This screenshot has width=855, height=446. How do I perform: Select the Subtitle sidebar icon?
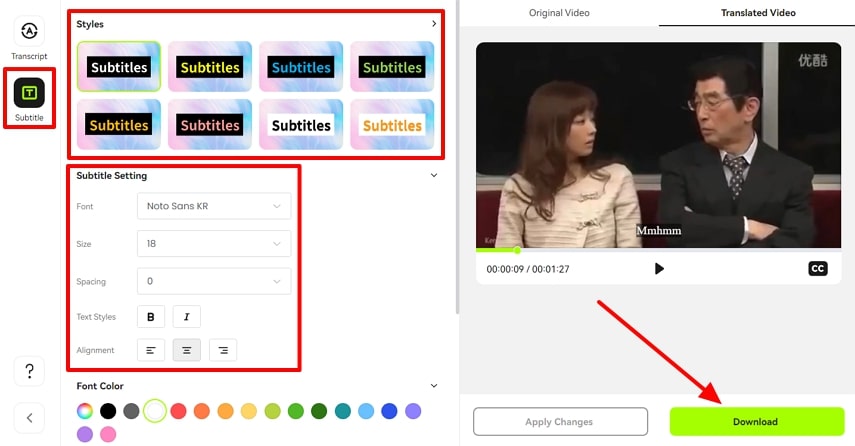pos(29,94)
